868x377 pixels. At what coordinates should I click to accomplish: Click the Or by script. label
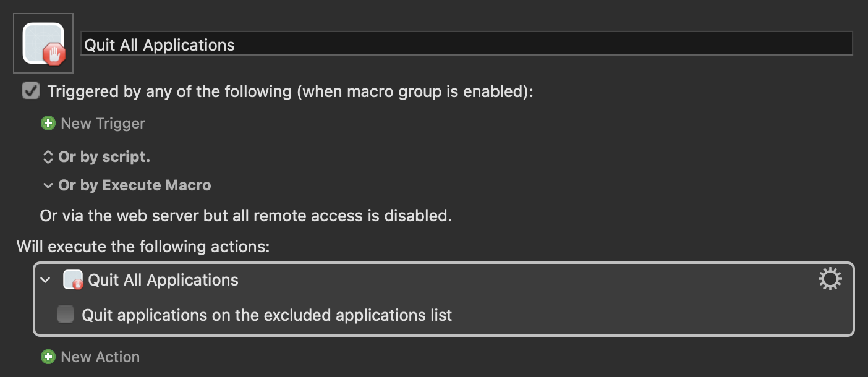tap(104, 157)
